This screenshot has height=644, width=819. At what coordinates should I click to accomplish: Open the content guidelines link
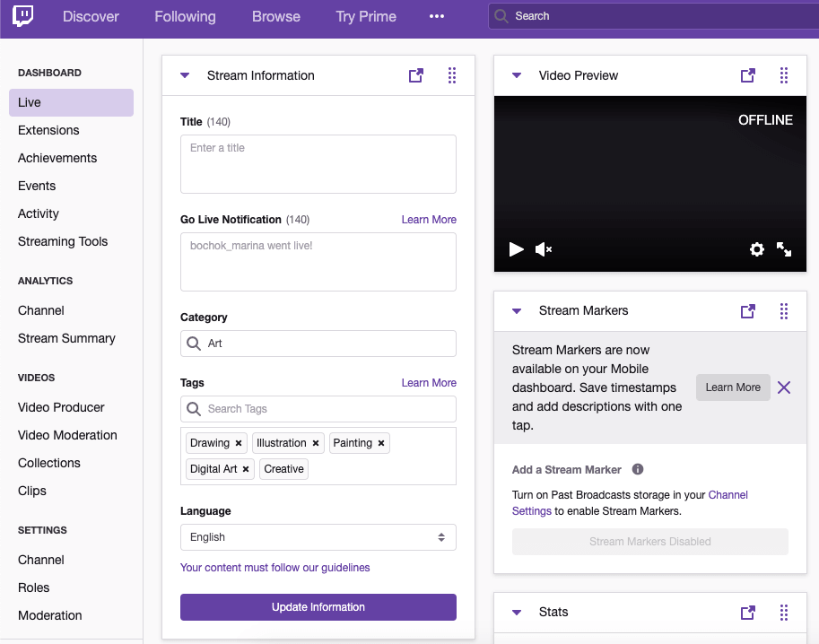click(x=274, y=568)
